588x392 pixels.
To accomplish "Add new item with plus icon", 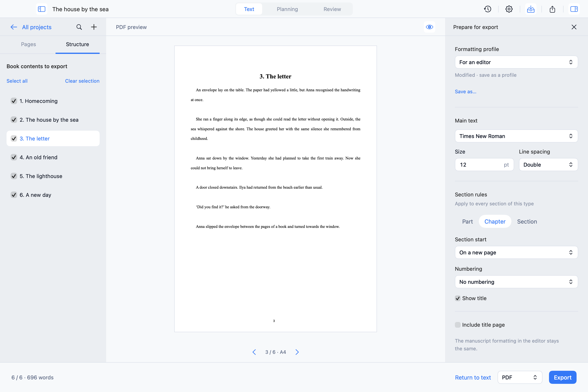I will tap(94, 27).
